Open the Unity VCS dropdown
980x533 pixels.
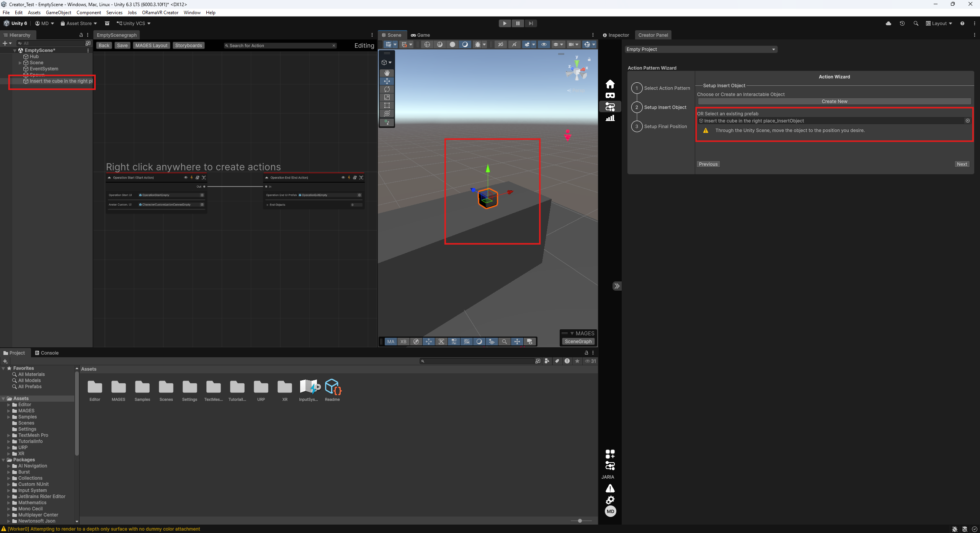click(134, 23)
